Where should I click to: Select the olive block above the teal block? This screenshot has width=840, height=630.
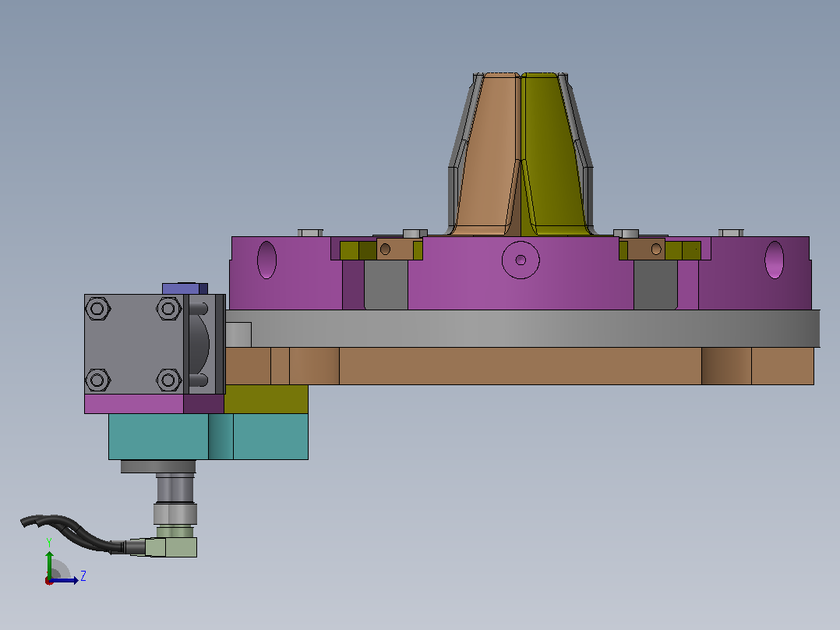266,399
